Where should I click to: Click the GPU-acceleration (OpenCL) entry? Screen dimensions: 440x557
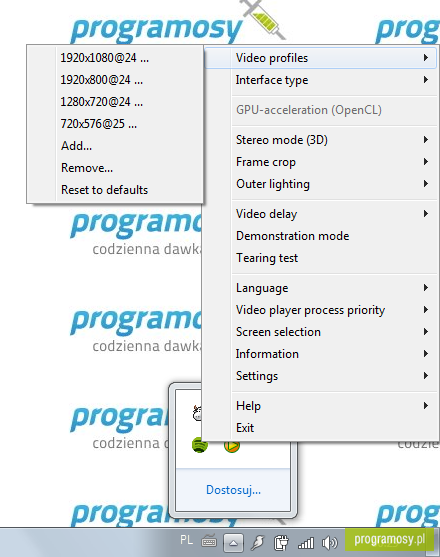point(321,110)
